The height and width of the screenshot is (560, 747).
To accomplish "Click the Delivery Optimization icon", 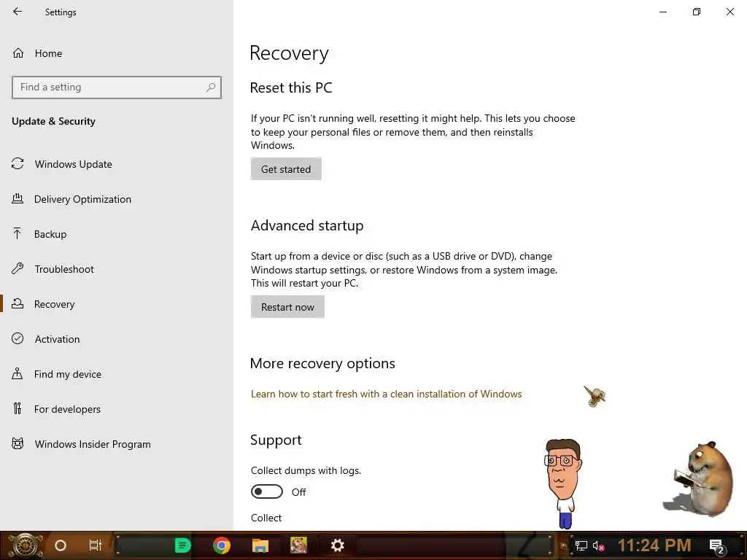I will pyautogui.click(x=18, y=198).
